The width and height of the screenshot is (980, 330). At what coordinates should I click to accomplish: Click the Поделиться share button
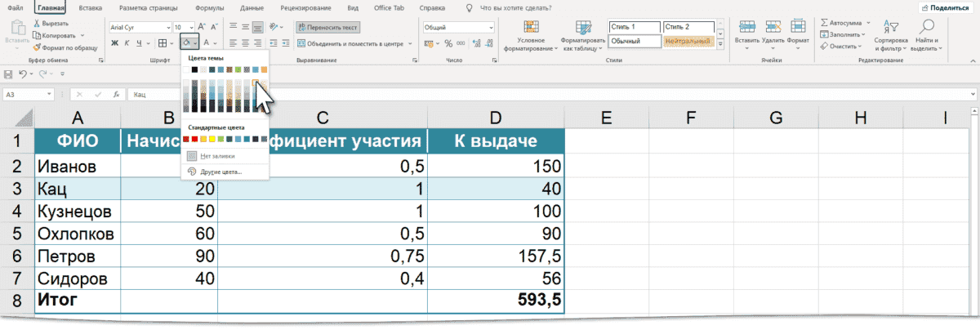(x=947, y=7)
